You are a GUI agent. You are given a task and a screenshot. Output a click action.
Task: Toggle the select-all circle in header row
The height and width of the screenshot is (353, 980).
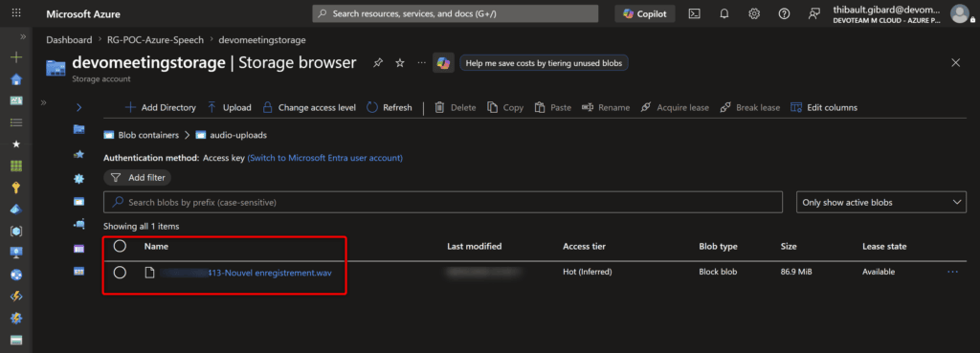[x=120, y=246]
